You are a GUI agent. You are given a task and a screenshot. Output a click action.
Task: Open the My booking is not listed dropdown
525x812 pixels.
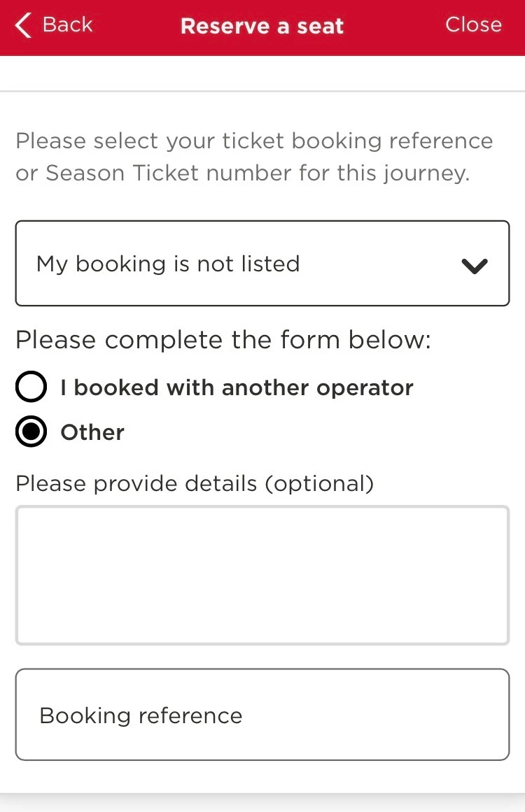click(262, 264)
